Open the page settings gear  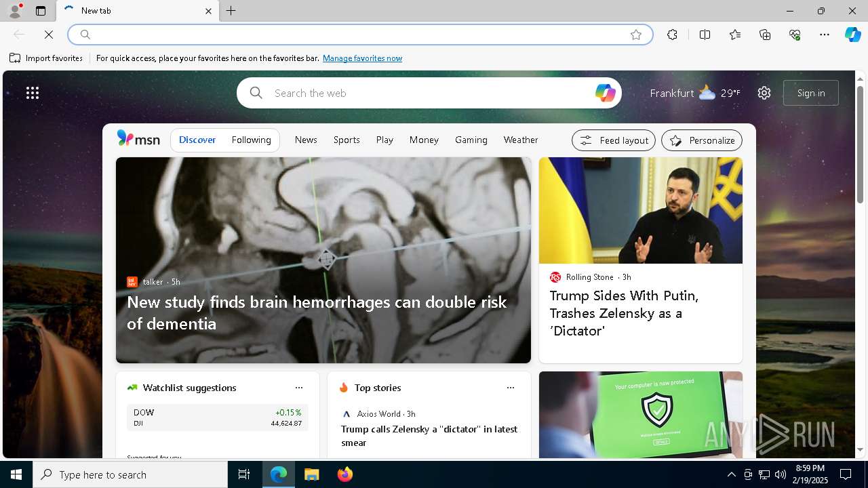point(764,93)
